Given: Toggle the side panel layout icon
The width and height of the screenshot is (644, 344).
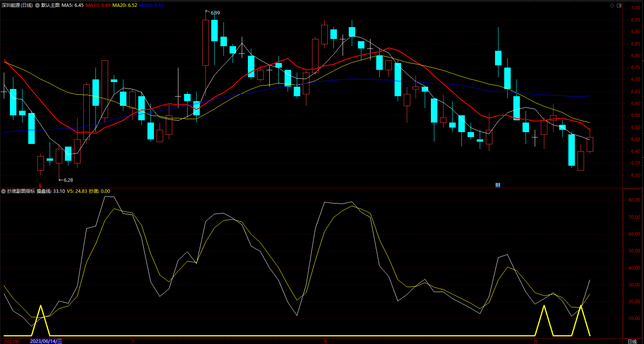Looking at the screenshot, I should [619, 5].
